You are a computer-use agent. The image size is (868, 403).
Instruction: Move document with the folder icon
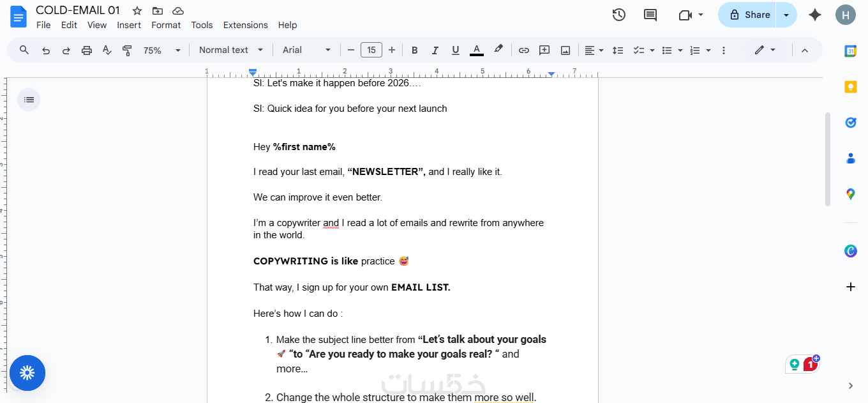(158, 11)
